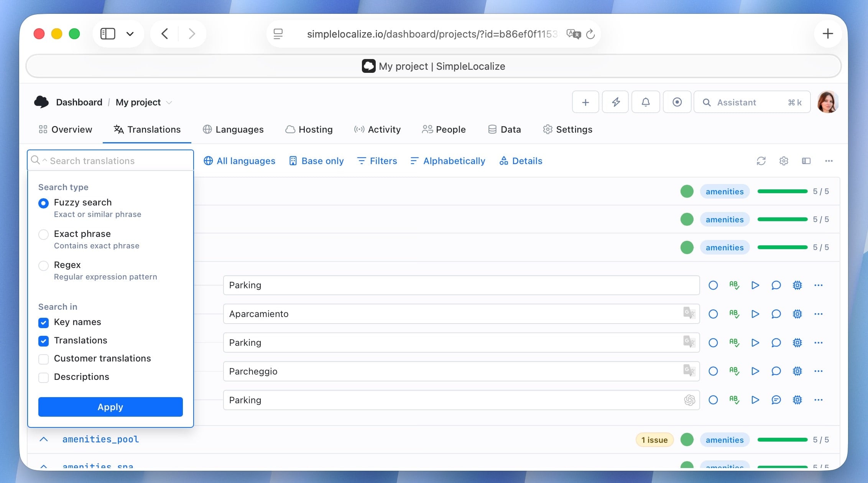
Task: Mark first Parking translation status circle
Action: (x=713, y=285)
